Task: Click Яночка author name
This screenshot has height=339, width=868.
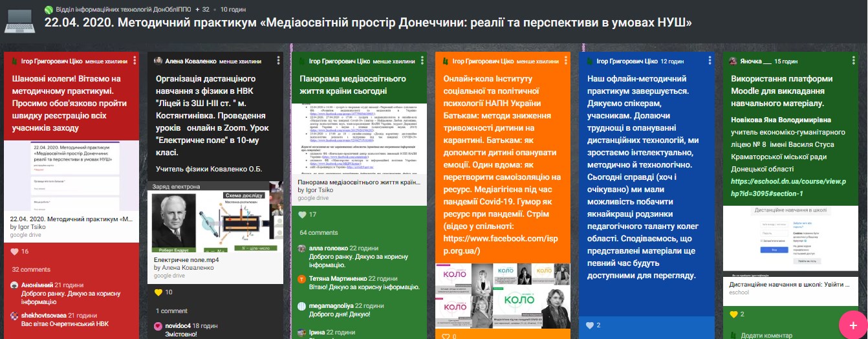Action: (755, 61)
